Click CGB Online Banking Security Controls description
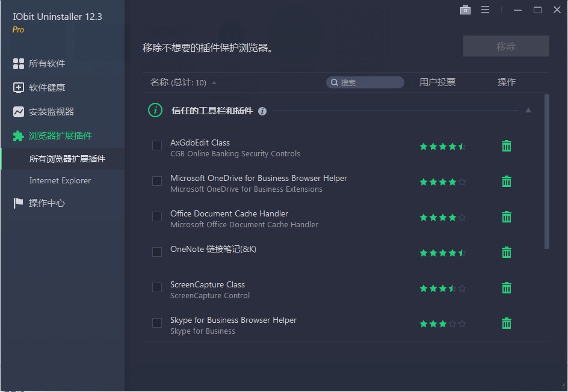The height and width of the screenshot is (392, 568). click(235, 154)
